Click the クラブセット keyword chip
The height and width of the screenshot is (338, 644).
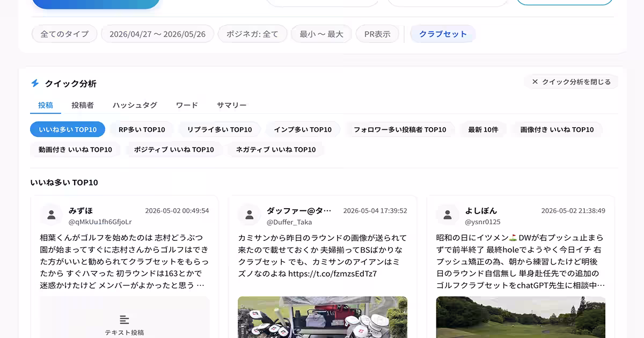(443, 34)
